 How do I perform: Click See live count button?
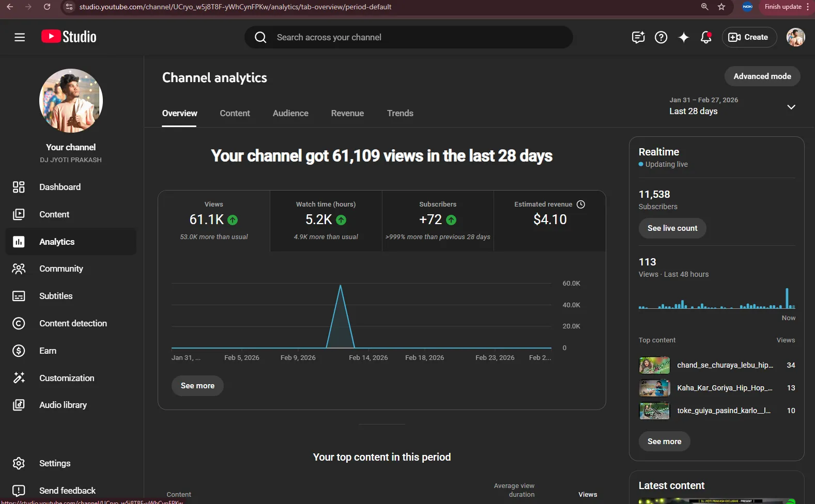click(672, 228)
